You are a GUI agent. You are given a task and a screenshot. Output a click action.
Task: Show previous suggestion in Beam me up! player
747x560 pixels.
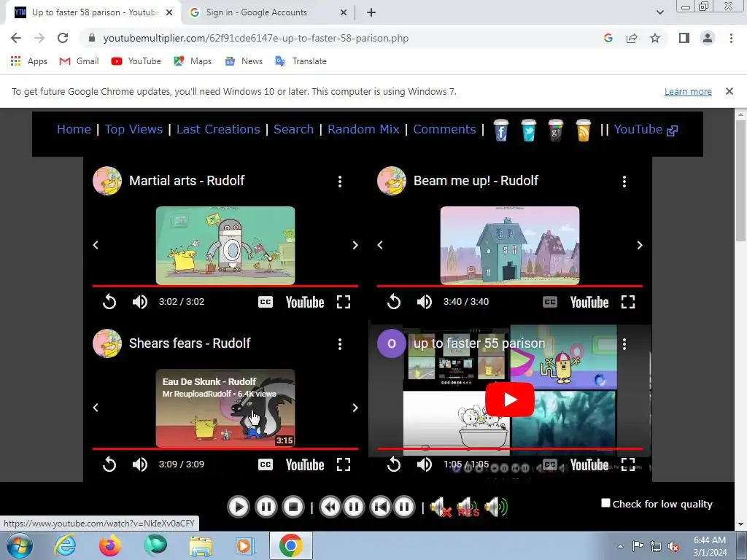coord(380,245)
